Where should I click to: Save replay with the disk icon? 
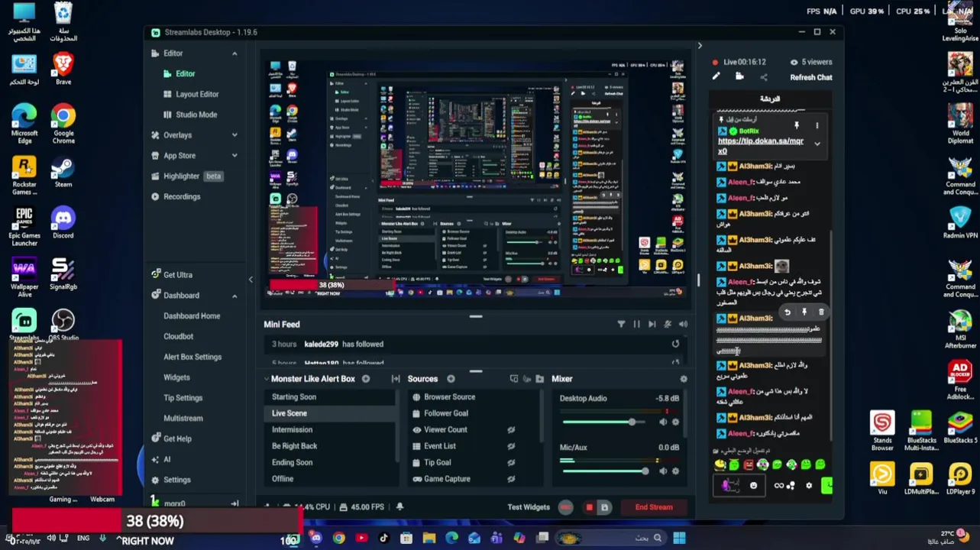click(604, 507)
